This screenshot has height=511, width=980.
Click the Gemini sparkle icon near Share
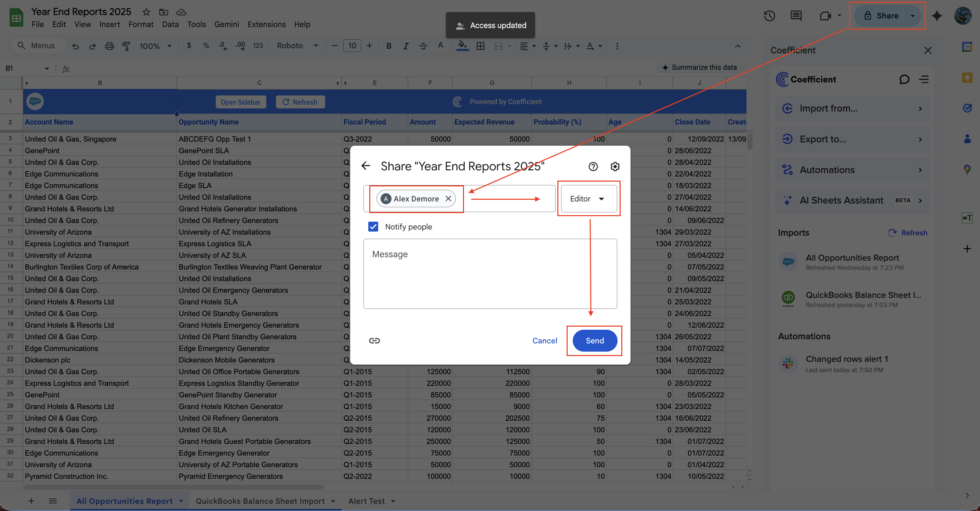pos(937,16)
